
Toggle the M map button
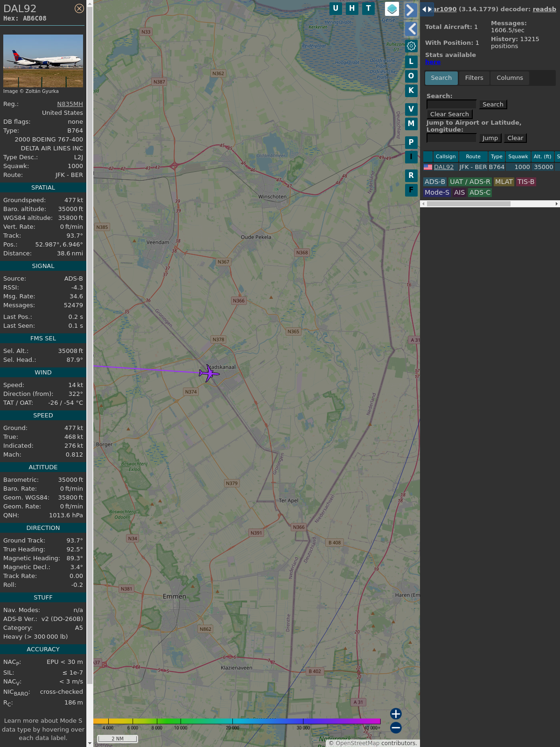411,124
